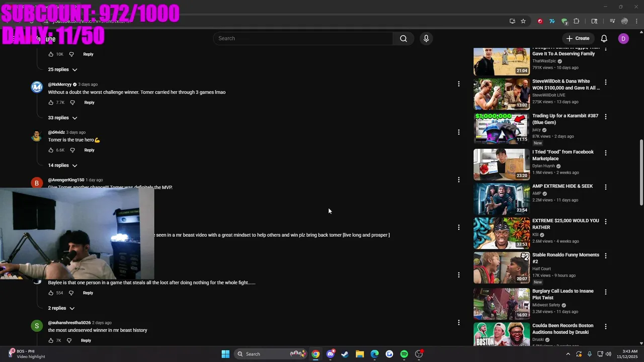Image resolution: width=644 pixels, height=362 pixels.
Task: Open the red circular extension icon
Action: [x=540, y=21]
